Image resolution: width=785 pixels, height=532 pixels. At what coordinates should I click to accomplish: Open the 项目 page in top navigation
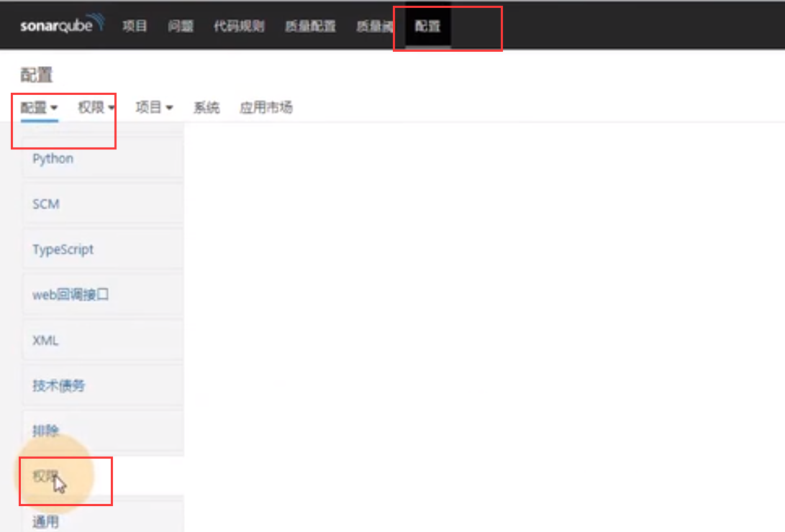click(135, 27)
